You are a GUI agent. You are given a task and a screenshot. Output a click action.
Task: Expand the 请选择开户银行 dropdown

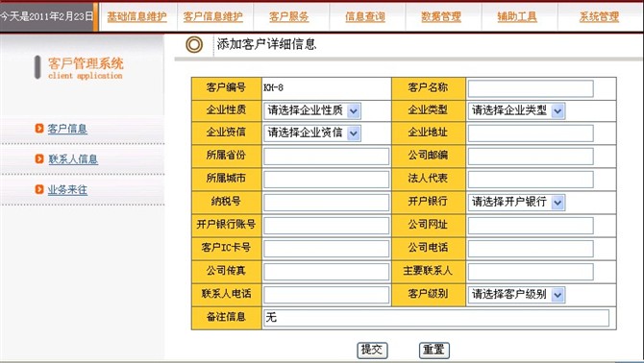click(517, 203)
